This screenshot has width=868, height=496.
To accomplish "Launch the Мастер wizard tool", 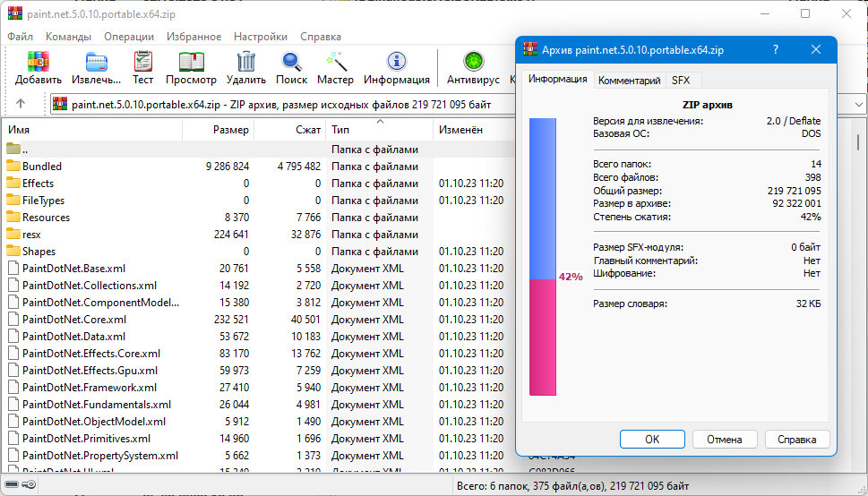I will pyautogui.click(x=335, y=62).
